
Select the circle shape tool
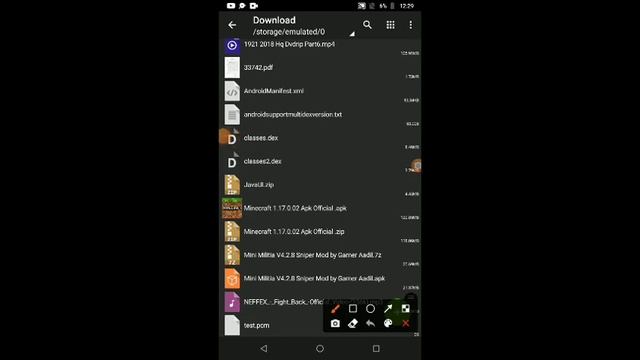pos(370,309)
